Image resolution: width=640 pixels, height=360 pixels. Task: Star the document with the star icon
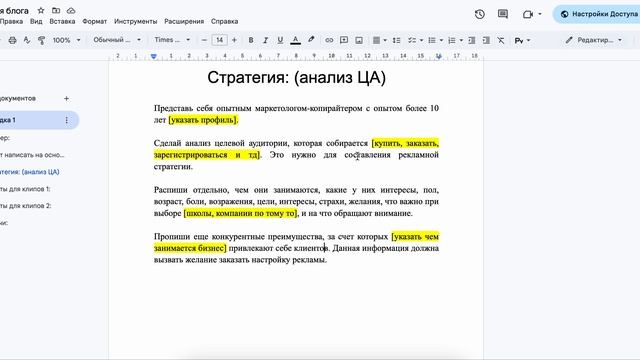tap(41, 10)
